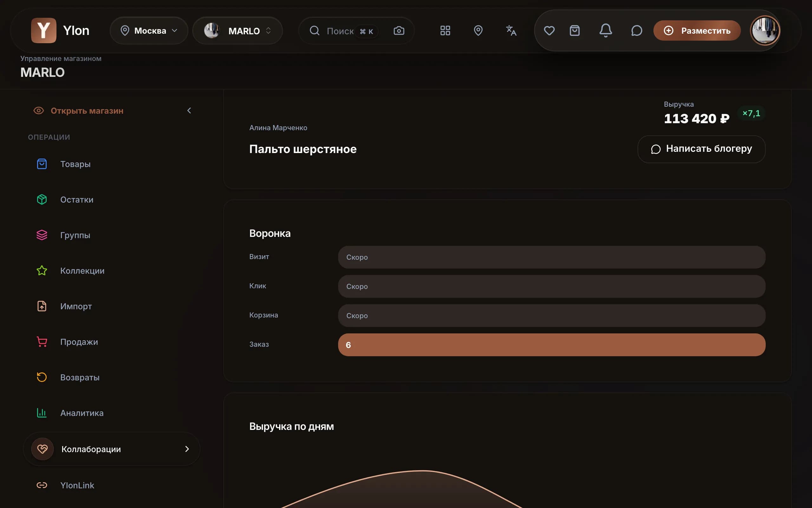
Task: Open the grid catalog icon
Action: click(x=445, y=30)
